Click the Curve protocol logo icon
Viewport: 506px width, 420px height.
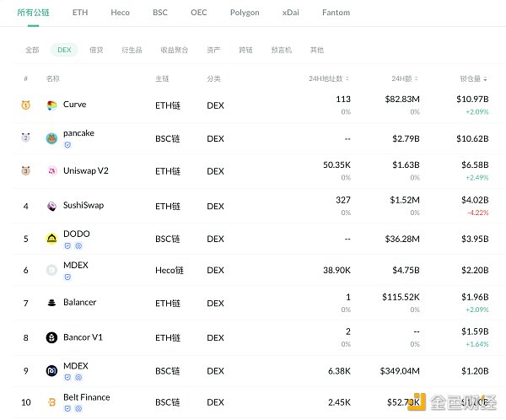52,105
